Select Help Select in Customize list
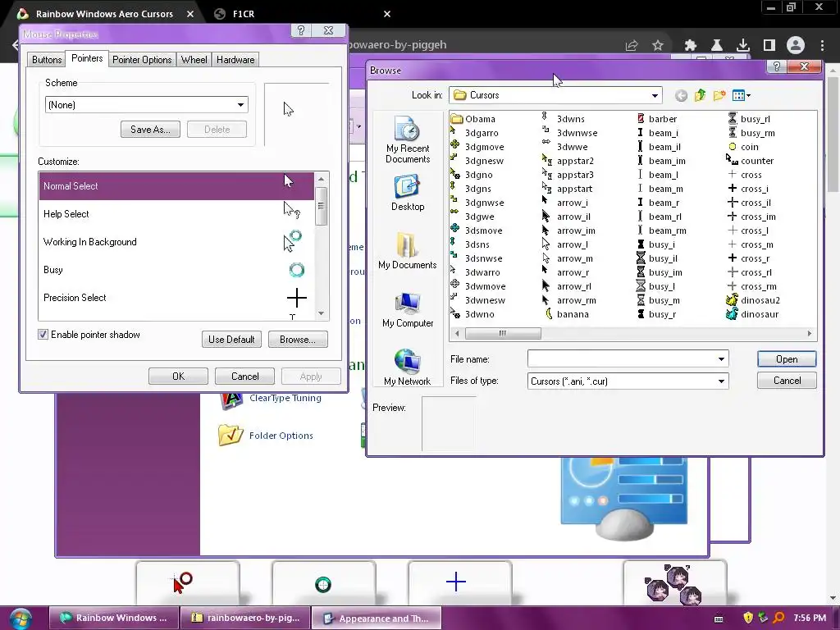Image resolution: width=840 pixels, height=630 pixels. 176,214
